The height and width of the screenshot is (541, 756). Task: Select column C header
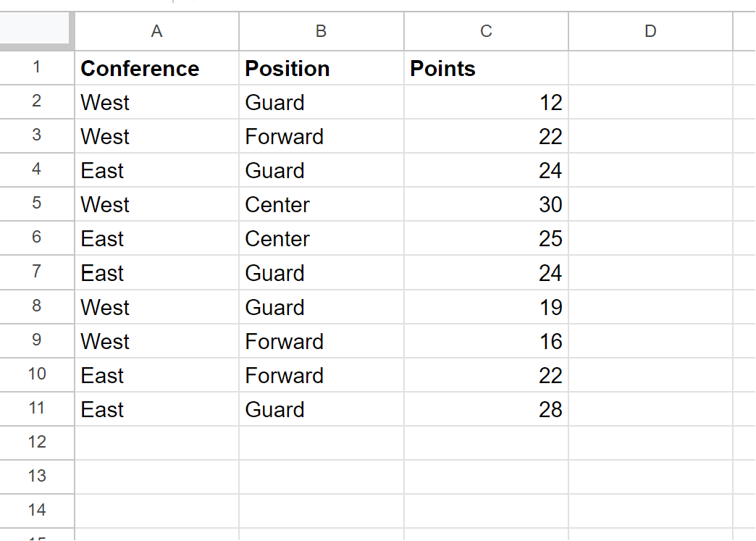[x=485, y=31]
